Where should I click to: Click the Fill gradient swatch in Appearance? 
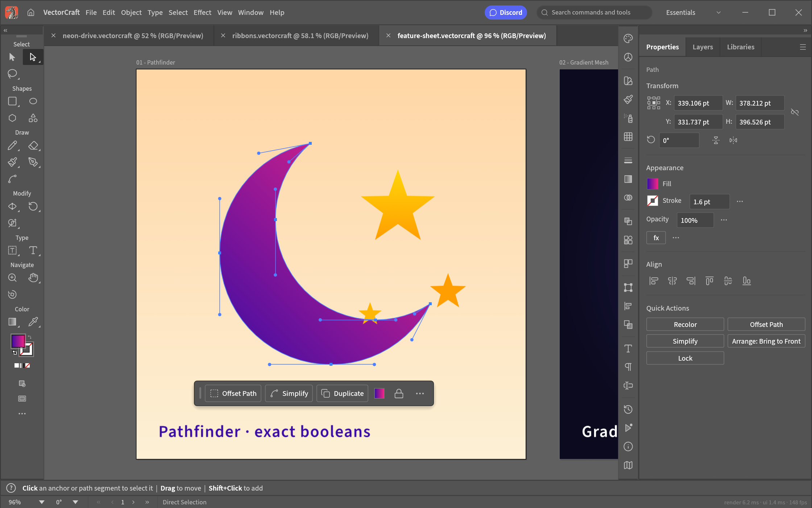click(x=652, y=184)
